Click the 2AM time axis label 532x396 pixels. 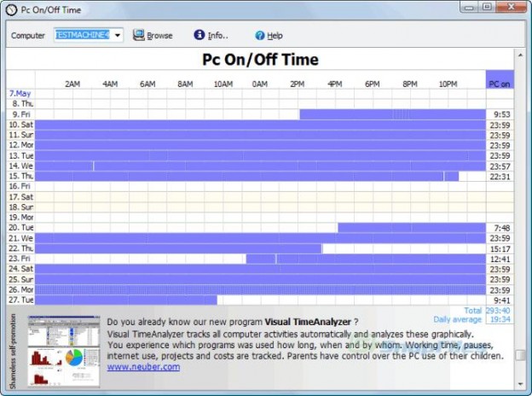[x=72, y=84]
